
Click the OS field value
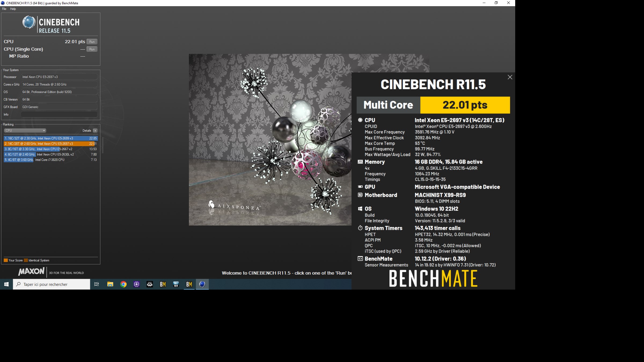(x=59, y=92)
